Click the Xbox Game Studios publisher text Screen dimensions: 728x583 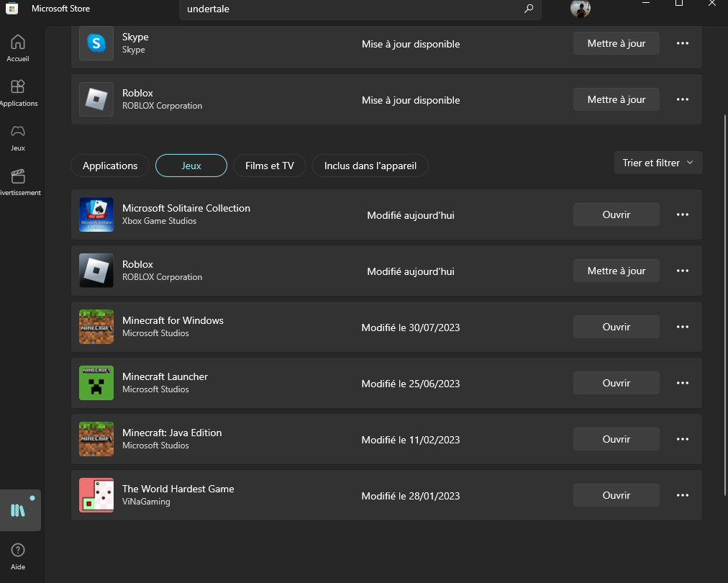159,221
